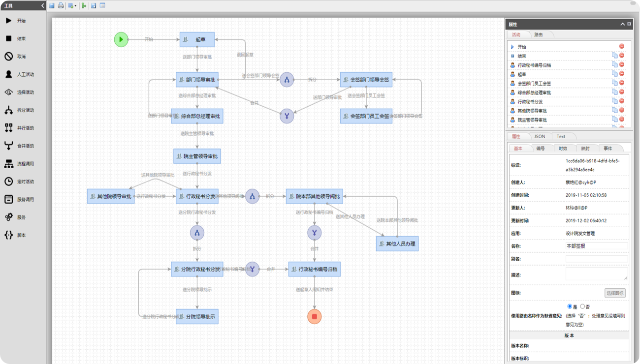Open the 时效 tab

tap(563, 148)
